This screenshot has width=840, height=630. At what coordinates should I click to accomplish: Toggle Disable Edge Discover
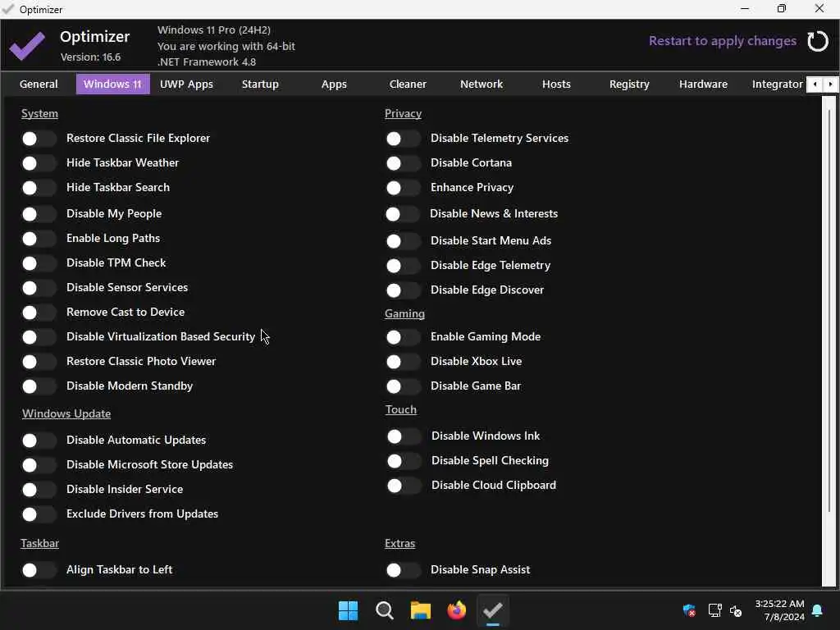tap(404, 291)
